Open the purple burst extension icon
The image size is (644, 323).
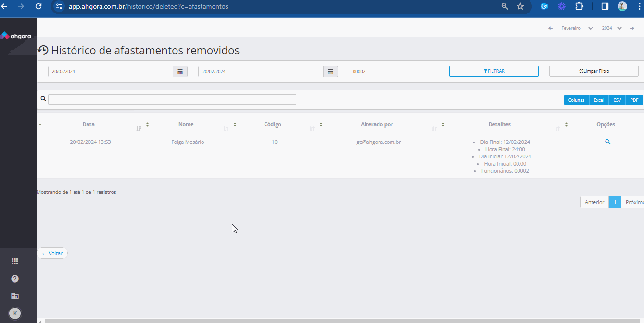point(561,6)
